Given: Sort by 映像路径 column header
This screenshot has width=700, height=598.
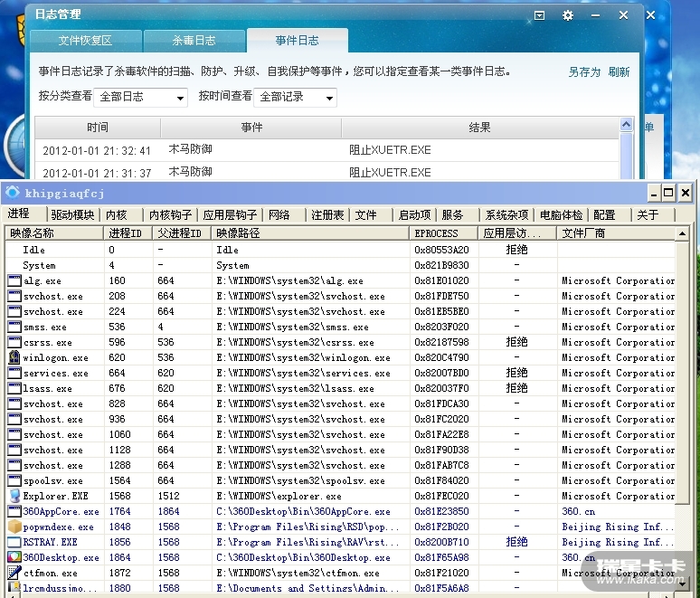Looking at the screenshot, I should (310, 233).
